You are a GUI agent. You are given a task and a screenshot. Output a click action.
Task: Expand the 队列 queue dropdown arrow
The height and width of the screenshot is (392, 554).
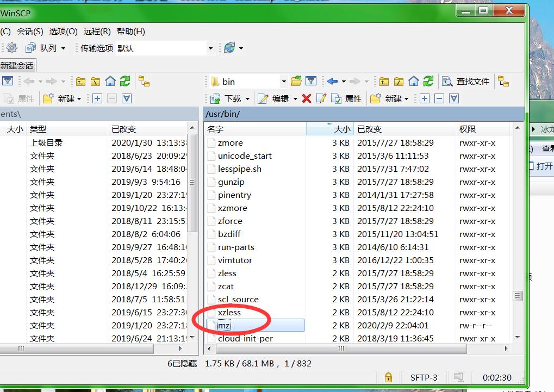pyautogui.click(x=63, y=48)
